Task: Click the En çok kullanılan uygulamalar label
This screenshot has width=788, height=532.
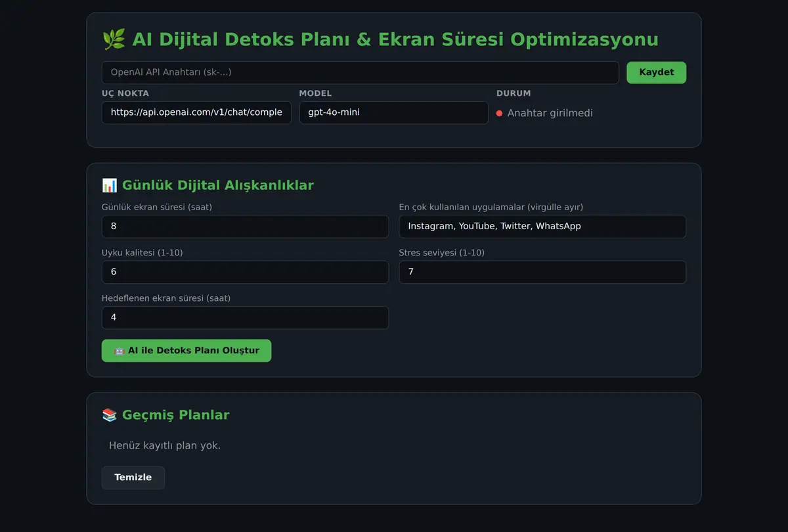Action: pos(491,207)
